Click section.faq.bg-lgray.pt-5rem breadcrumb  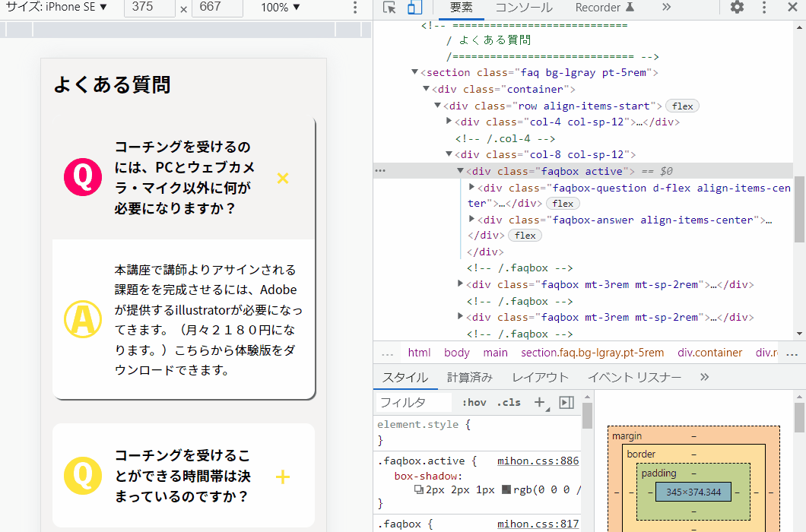pyautogui.click(x=592, y=353)
